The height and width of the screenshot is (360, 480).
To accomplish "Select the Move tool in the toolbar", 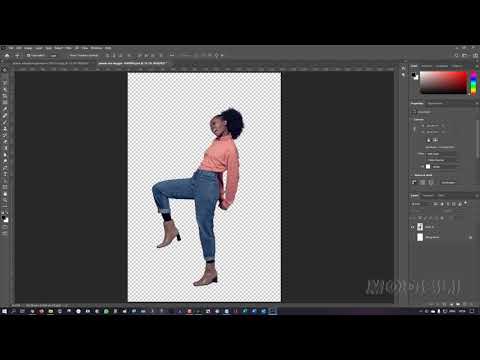I will point(5,70).
